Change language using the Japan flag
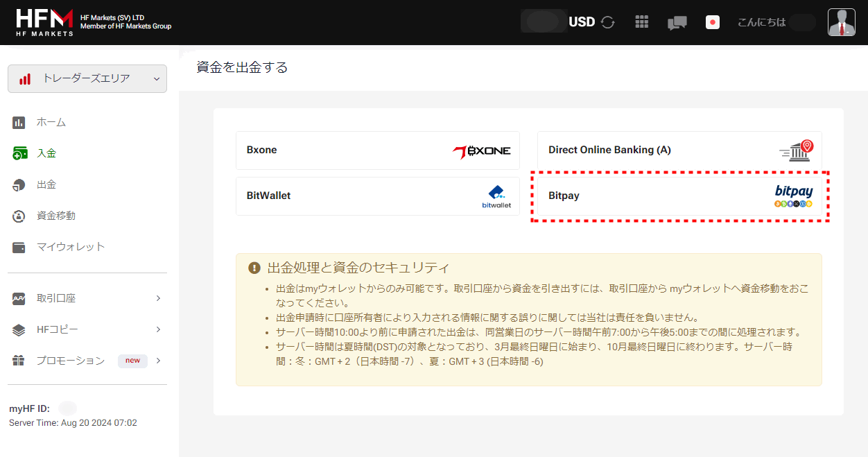The height and width of the screenshot is (457, 868). [713, 22]
